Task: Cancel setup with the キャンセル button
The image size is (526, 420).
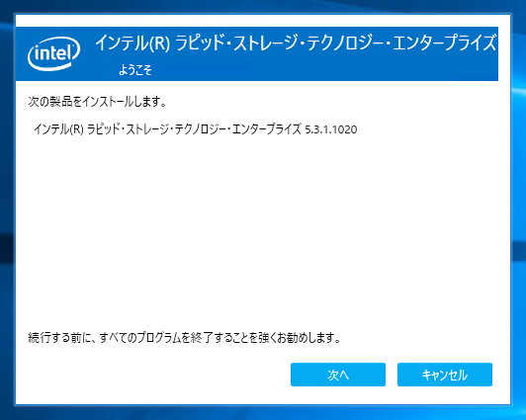Action: (445, 375)
